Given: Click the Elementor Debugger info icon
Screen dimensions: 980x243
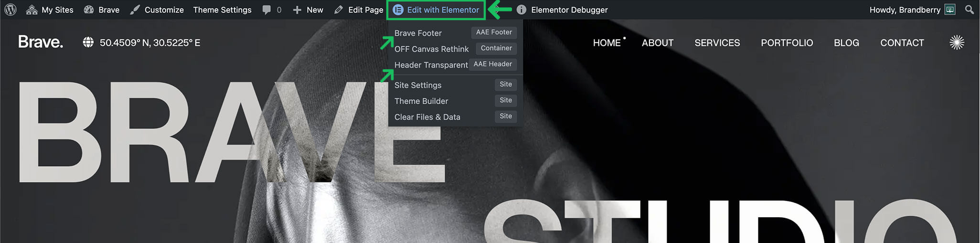Looking at the screenshot, I should coord(522,10).
